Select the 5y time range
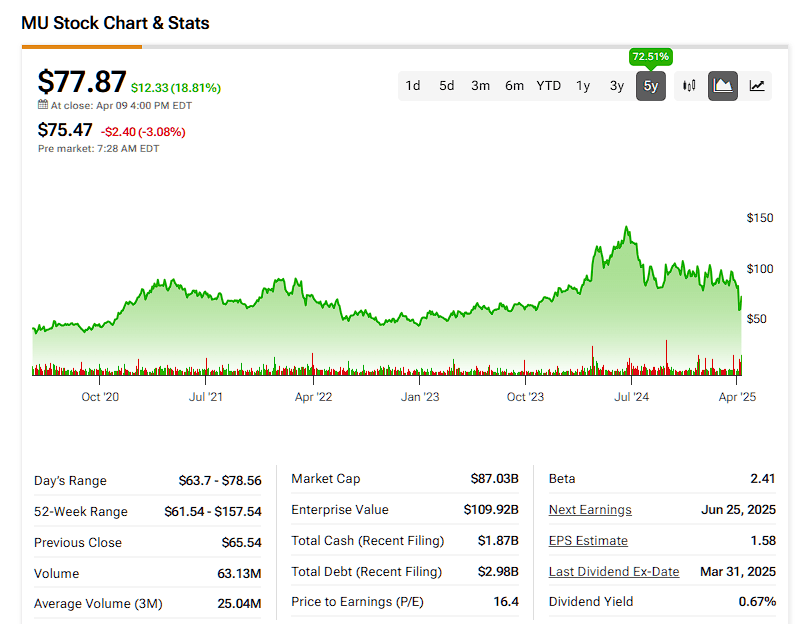This screenshot has height=624, width=800. pos(651,86)
